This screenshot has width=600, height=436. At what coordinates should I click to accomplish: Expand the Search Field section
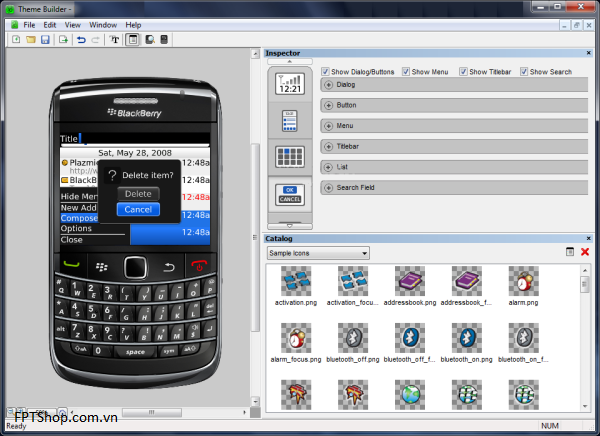[328, 188]
